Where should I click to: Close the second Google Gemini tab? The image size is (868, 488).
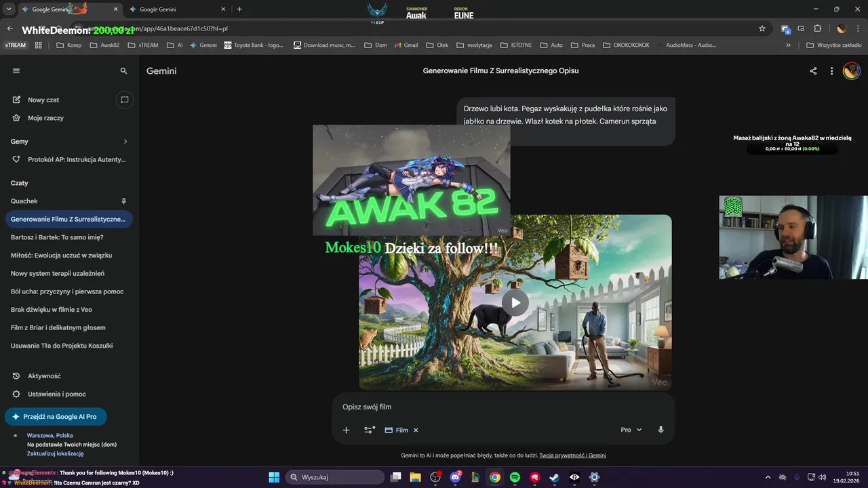coord(223,9)
